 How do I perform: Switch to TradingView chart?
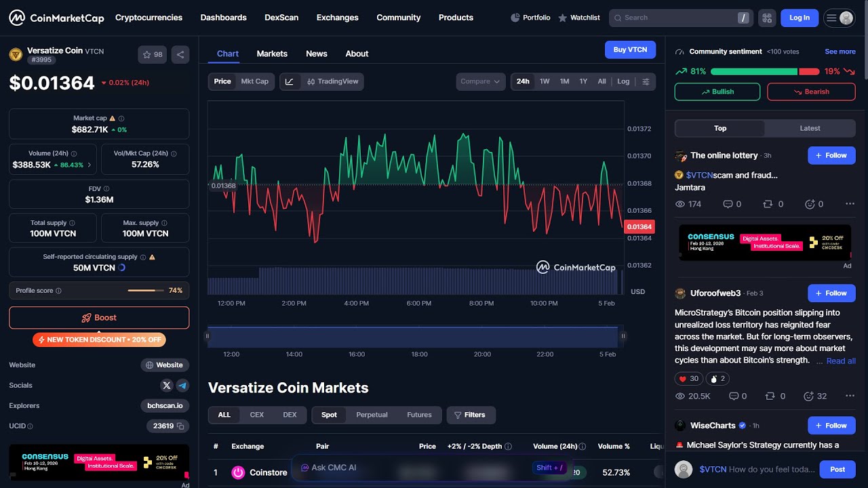(332, 81)
